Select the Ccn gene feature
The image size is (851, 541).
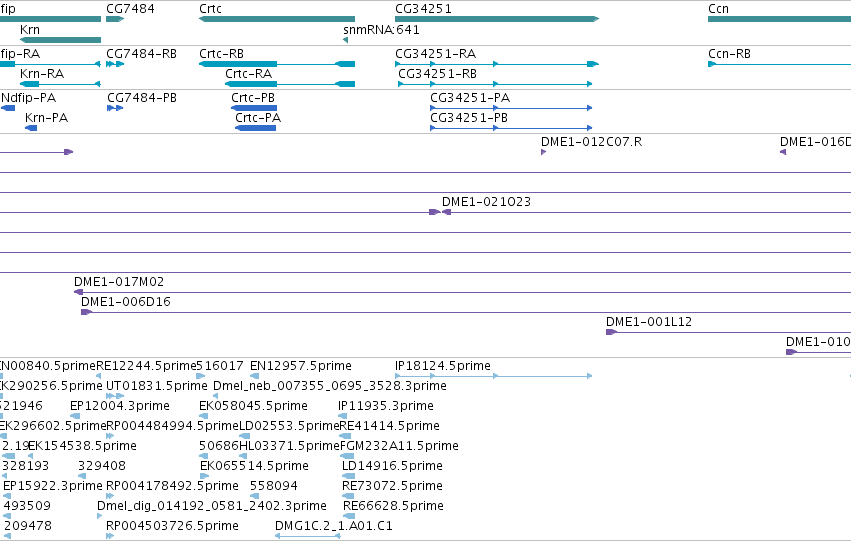tap(779, 19)
